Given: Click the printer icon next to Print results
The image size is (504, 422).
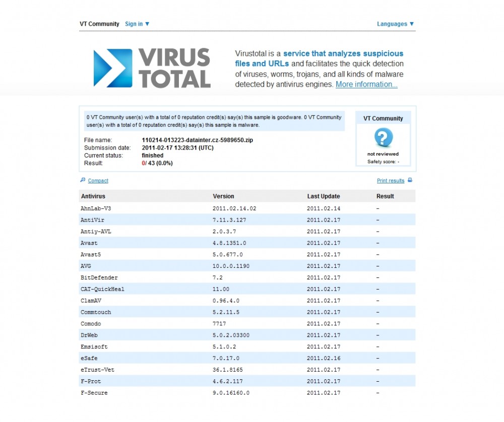Looking at the screenshot, I should 410,180.
